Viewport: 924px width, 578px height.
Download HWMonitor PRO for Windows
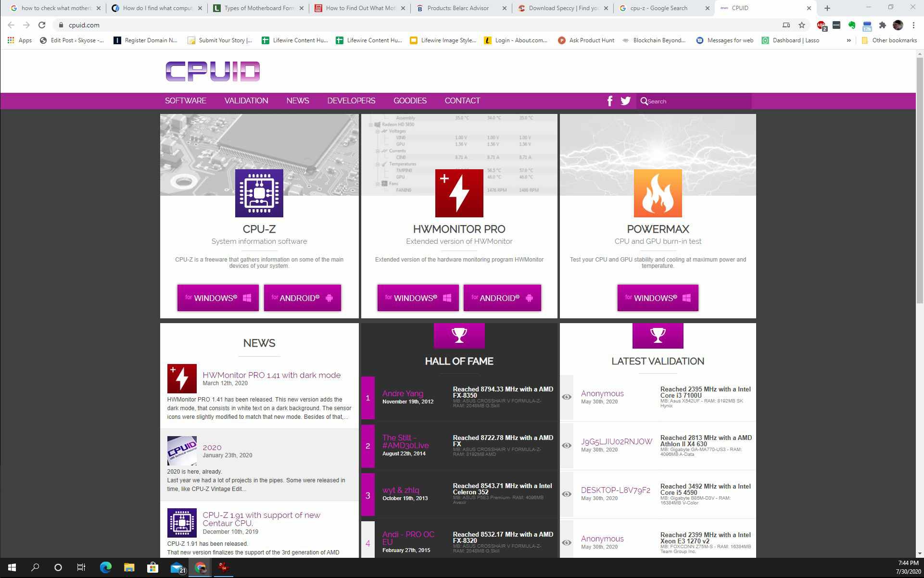tap(418, 298)
